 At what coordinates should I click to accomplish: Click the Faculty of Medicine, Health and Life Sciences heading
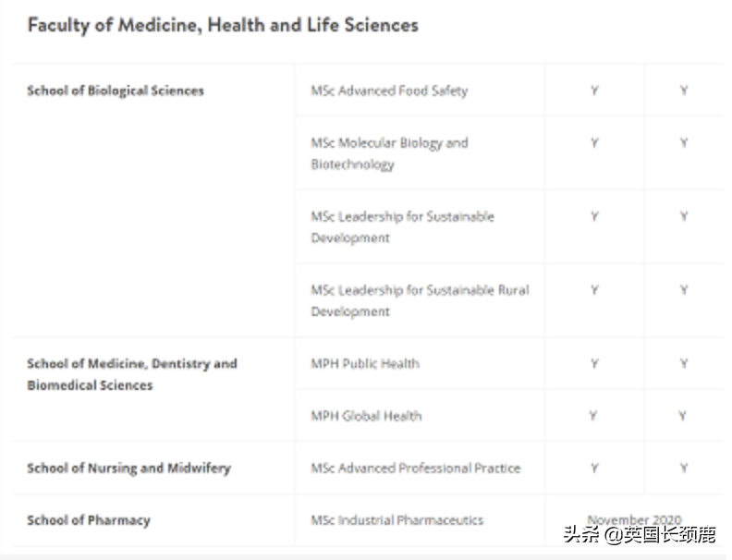click(223, 25)
